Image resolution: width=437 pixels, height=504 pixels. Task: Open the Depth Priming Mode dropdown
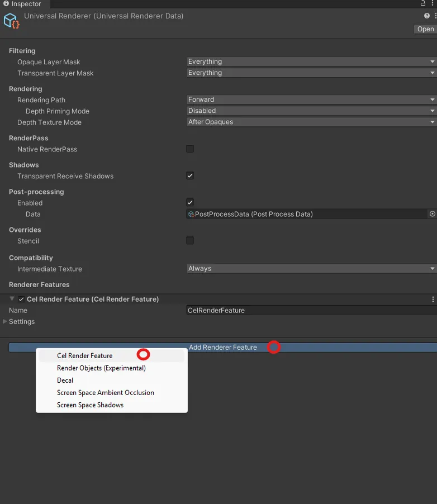click(311, 111)
